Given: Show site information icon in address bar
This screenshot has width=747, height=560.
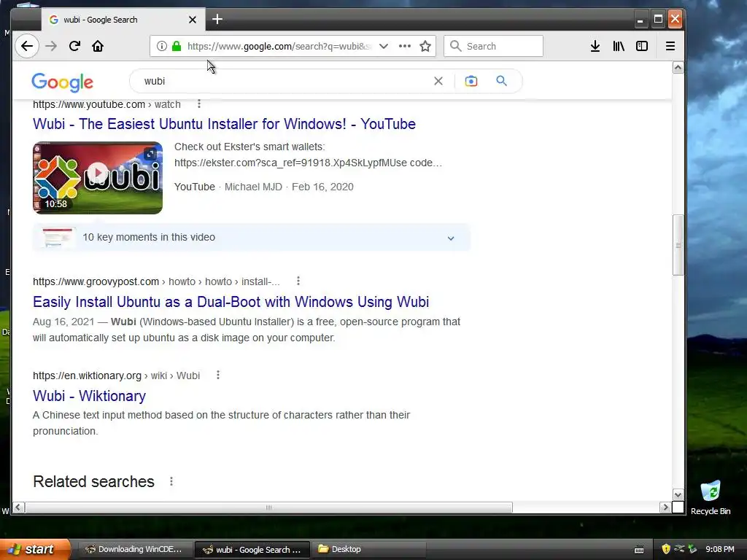Looking at the screenshot, I should coord(162,46).
